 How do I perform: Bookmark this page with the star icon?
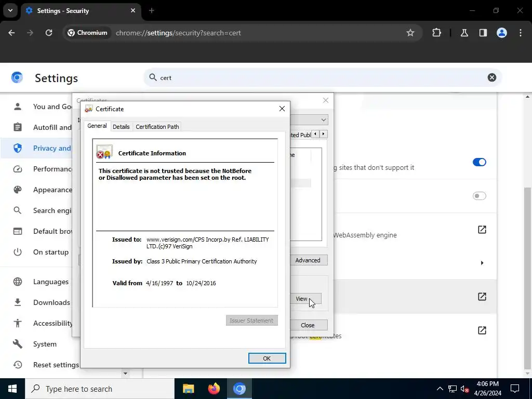click(x=410, y=33)
